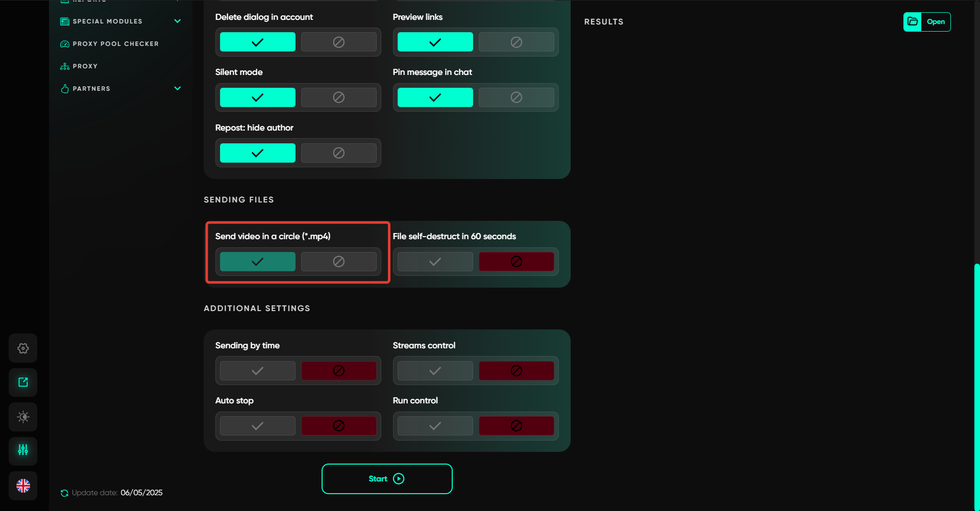
Task: Enable File self-destruct in 60 seconds
Action: click(x=435, y=262)
